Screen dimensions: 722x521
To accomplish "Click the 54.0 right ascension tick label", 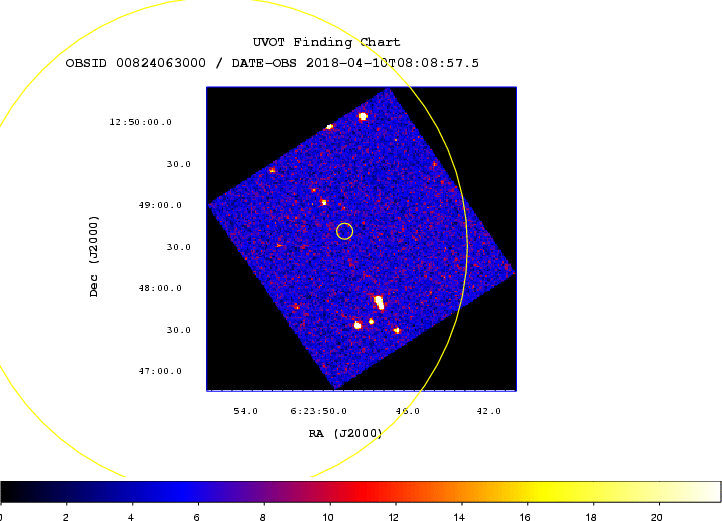I will pyautogui.click(x=245, y=411).
